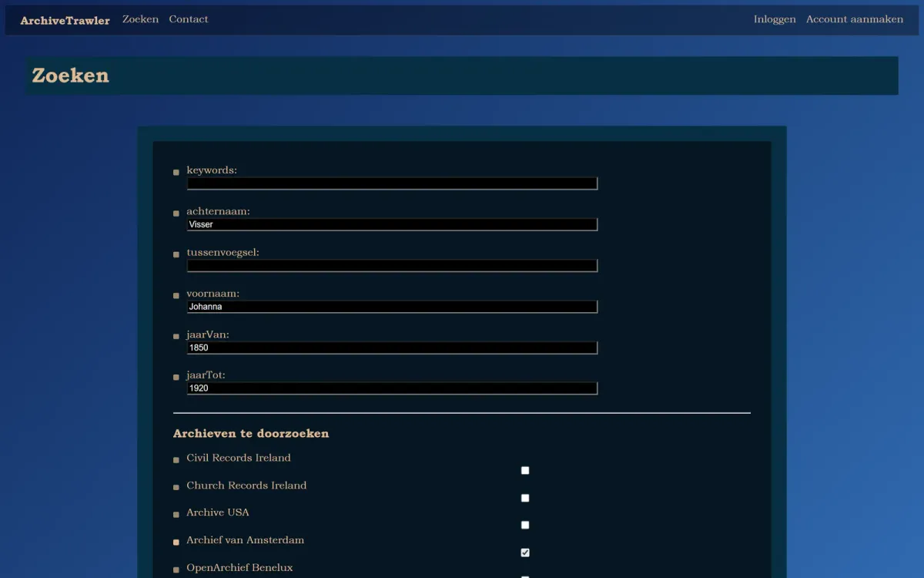Enable the Church Records Ireland checkbox
924x578 pixels.
tap(525, 498)
